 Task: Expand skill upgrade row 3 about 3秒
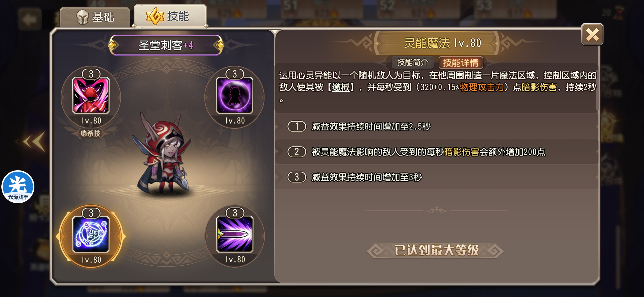(x=437, y=177)
